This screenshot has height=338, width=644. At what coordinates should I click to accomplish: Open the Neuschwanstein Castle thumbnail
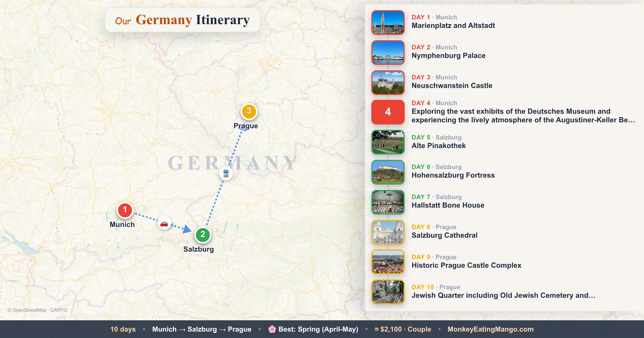click(388, 83)
